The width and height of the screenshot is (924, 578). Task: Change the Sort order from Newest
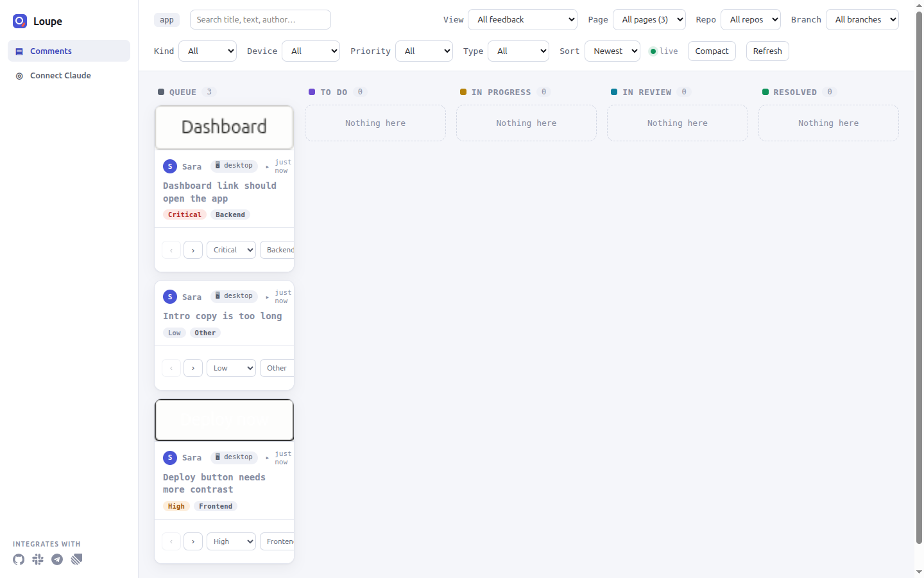coord(612,51)
